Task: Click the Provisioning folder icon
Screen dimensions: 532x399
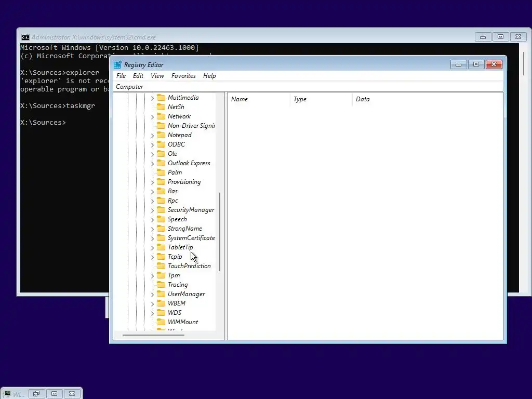Action: coord(161,182)
